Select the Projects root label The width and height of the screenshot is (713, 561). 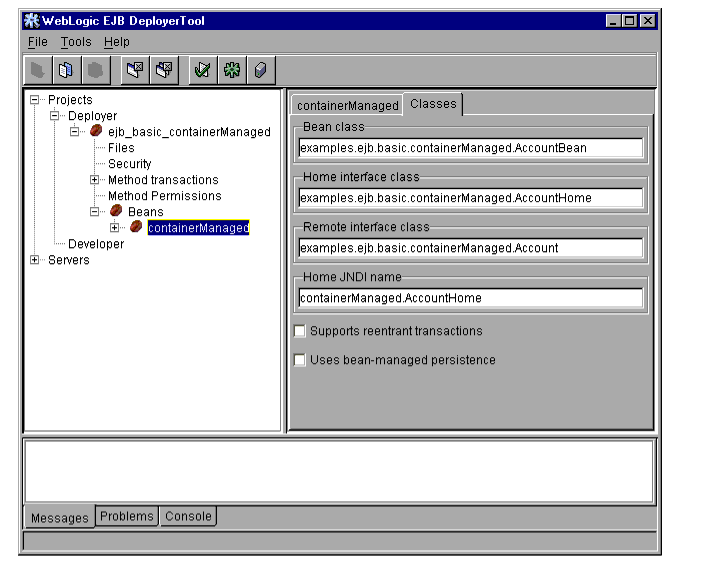(x=70, y=100)
